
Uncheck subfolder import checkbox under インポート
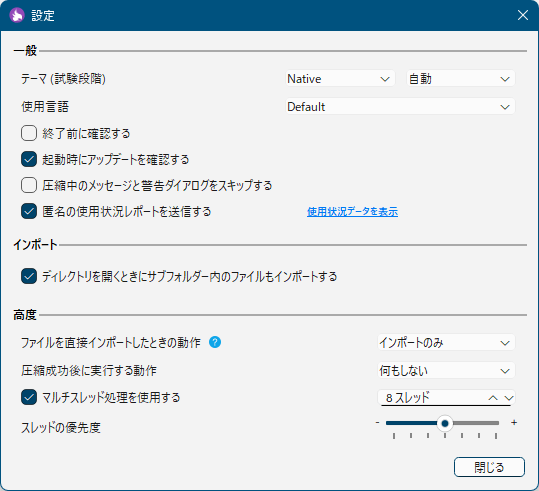pos(29,276)
